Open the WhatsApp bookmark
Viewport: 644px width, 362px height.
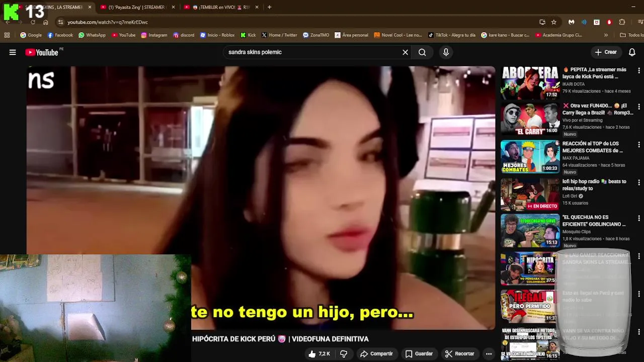click(92, 35)
